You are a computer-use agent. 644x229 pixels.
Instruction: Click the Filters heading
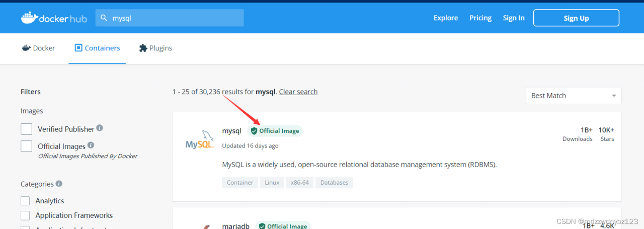(31, 92)
